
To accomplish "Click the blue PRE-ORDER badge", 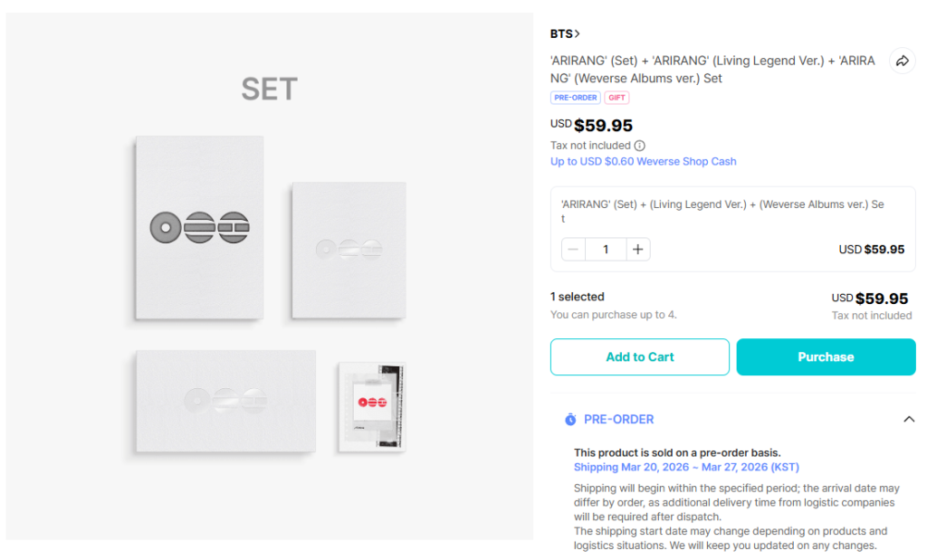I will [x=575, y=98].
